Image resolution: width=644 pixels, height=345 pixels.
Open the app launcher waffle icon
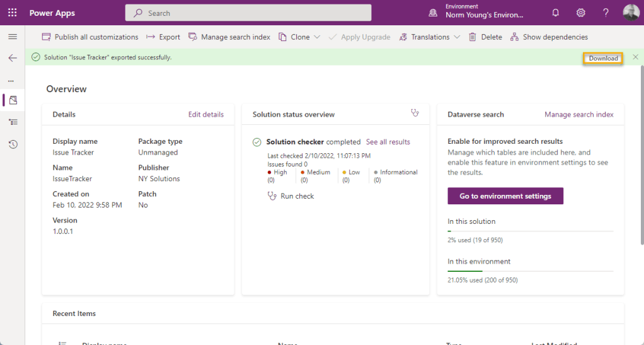12,13
